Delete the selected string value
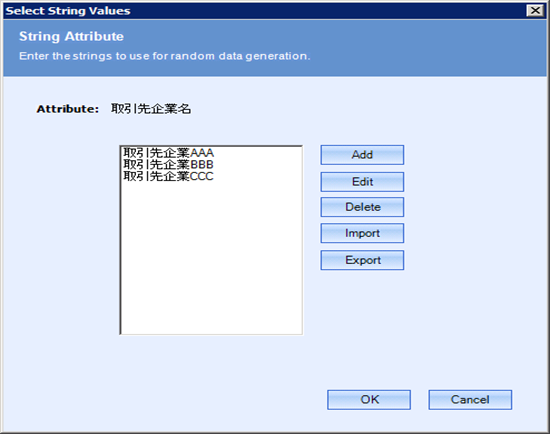The height and width of the screenshot is (434, 550). click(362, 207)
